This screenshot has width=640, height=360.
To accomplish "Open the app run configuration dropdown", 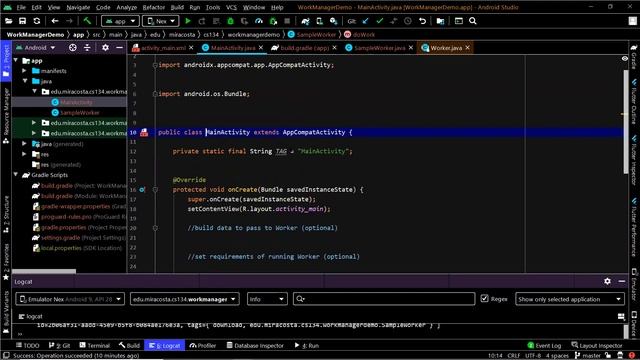I will (120, 21).
